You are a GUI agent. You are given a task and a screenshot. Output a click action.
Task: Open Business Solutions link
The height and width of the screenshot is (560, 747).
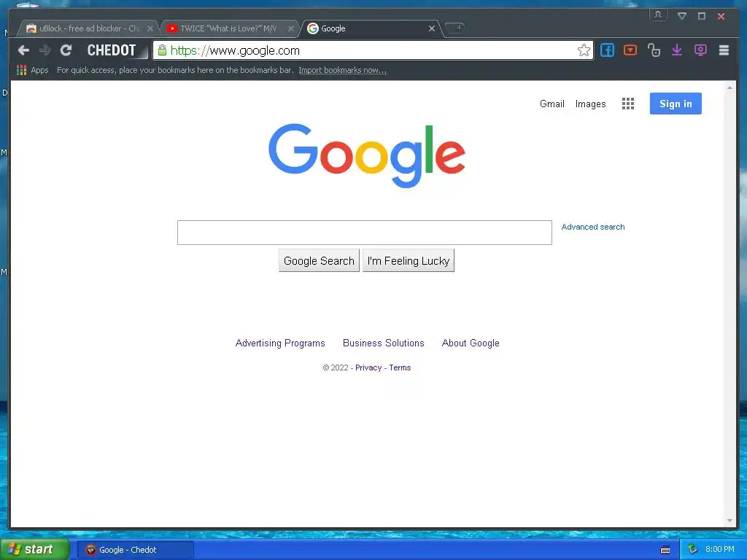pyautogui.click(x=384, y=343)
